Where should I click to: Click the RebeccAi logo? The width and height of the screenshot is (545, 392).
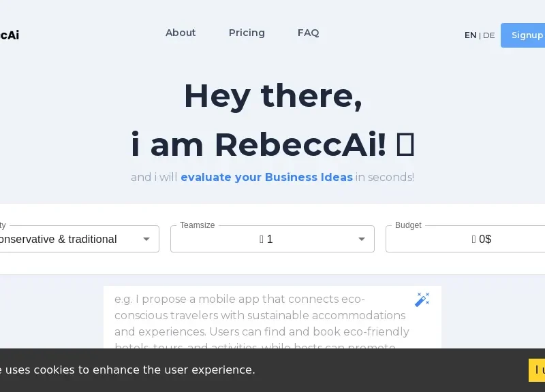click(x=9, y=35)
